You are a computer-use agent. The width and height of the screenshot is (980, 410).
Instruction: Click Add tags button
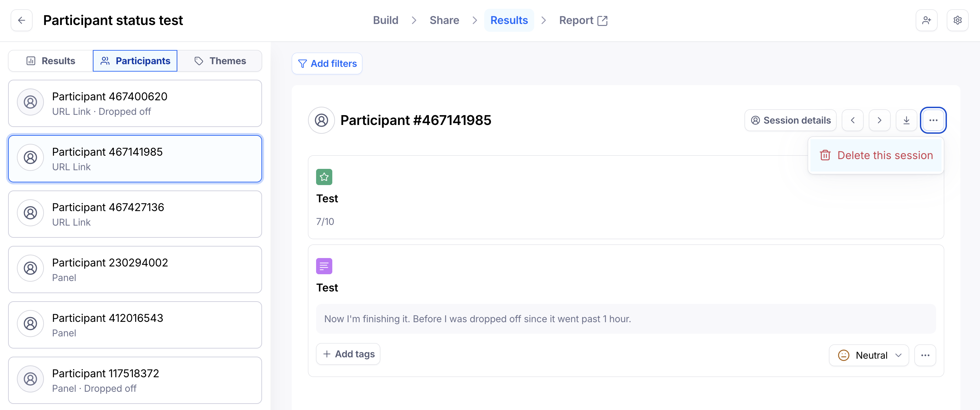click(348, 354)
